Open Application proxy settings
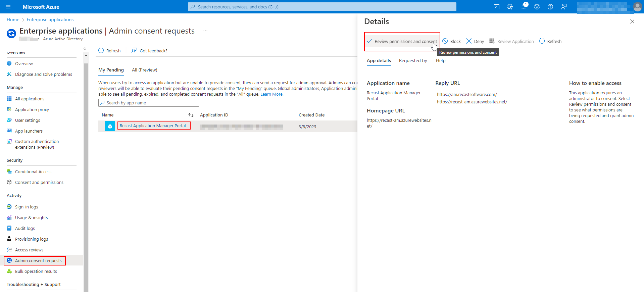 (x=32, y=109)
